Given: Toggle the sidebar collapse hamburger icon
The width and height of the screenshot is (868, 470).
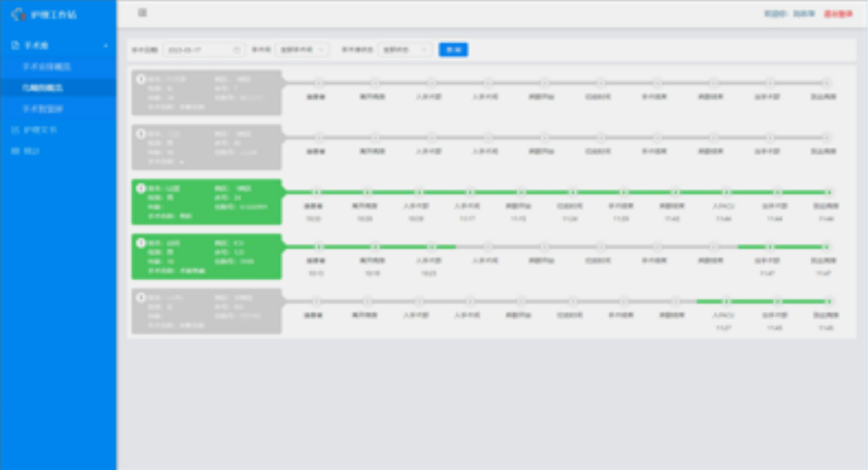Looking at the screenshot, I should click(x=142, y=13).
